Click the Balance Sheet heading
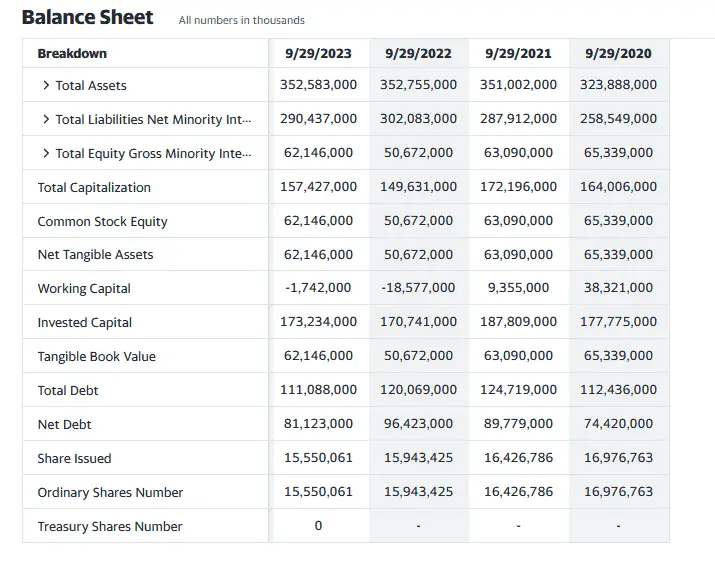Image resolution: width=715 pixels, height=571 pixels. [88, 18]
